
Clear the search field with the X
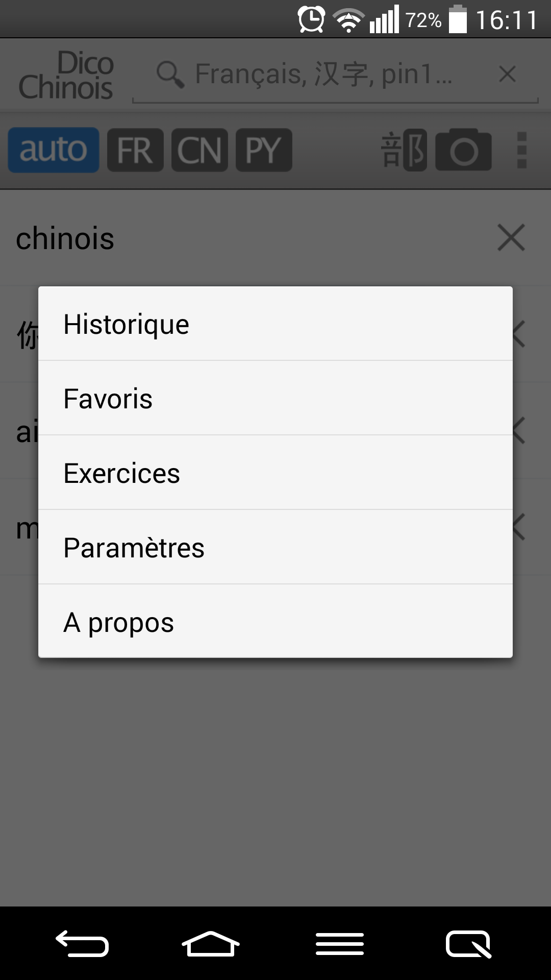507,74
